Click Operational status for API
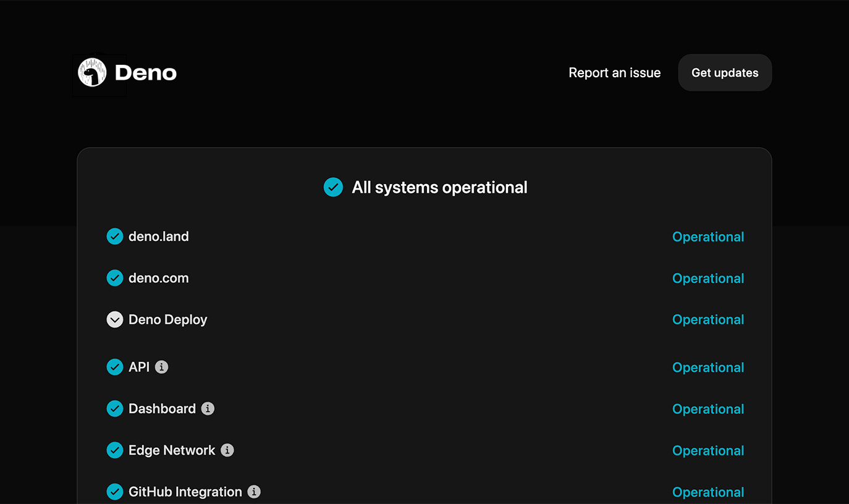This screenshot has height=504, width=849. [x=708, y=367]
